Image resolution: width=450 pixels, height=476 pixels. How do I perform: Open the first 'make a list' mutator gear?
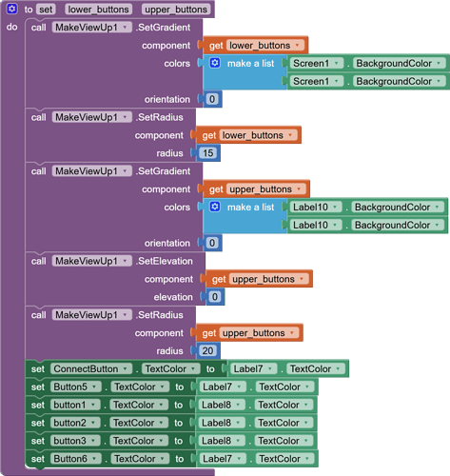click(215, 63)
